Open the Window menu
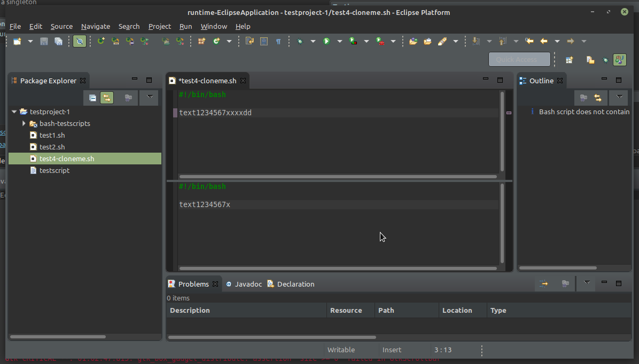The height and width of the screenshot is (364, 639). click(214, 27)
